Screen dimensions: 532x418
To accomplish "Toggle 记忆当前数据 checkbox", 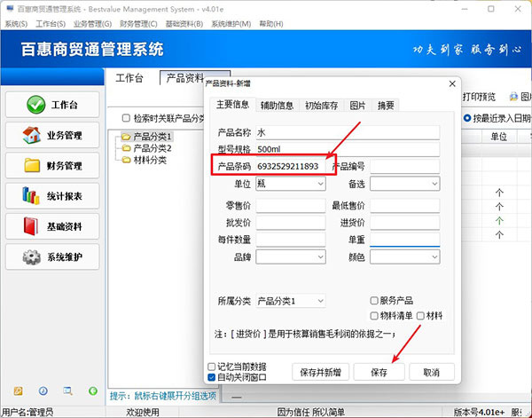I will click(212, 367).
